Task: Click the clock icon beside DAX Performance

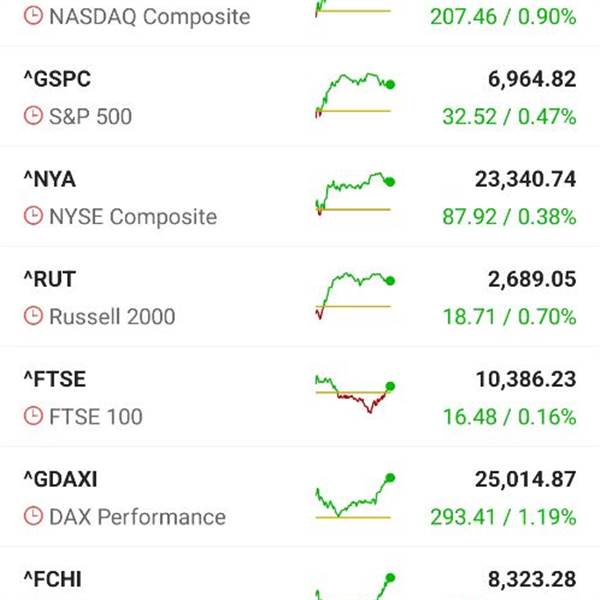Action: 33,517
